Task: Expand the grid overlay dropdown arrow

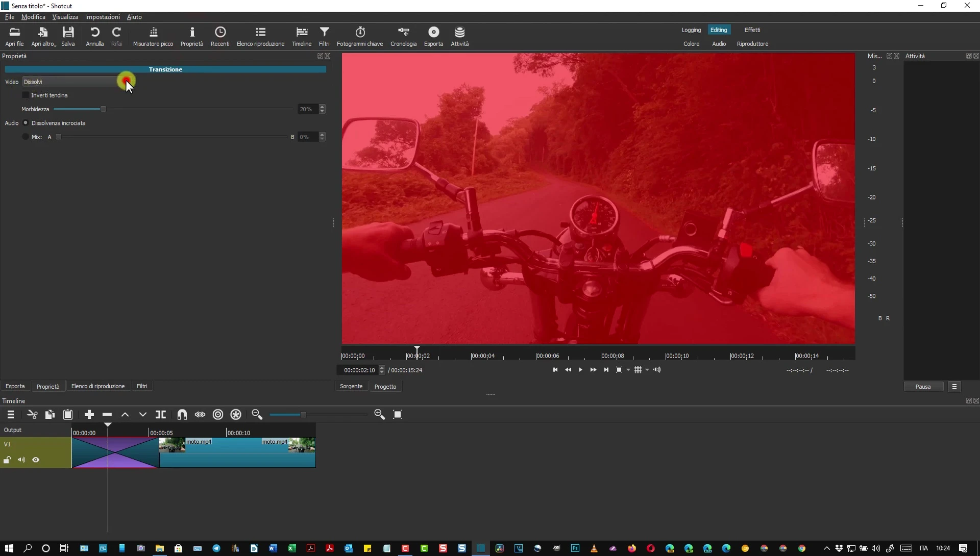Action: (647, 370)
